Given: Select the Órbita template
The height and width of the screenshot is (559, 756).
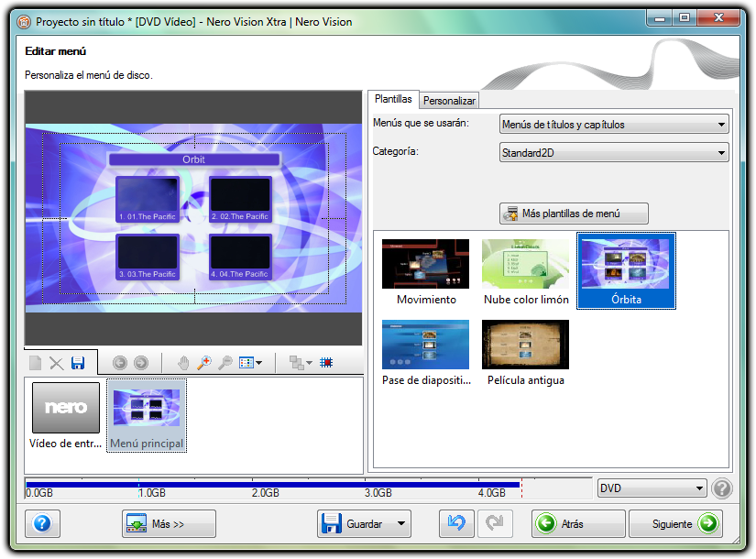Looking at the screenshot, I should coord(626,271).
